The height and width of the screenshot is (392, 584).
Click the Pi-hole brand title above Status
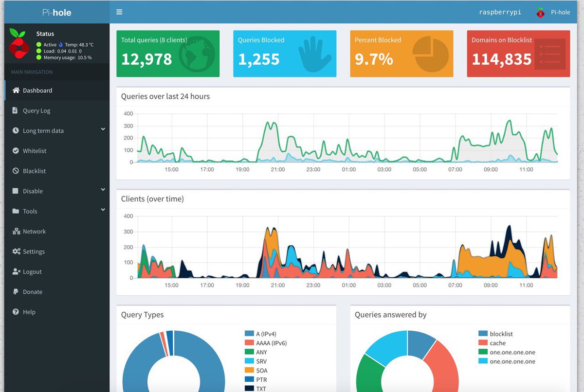[56, 12]
